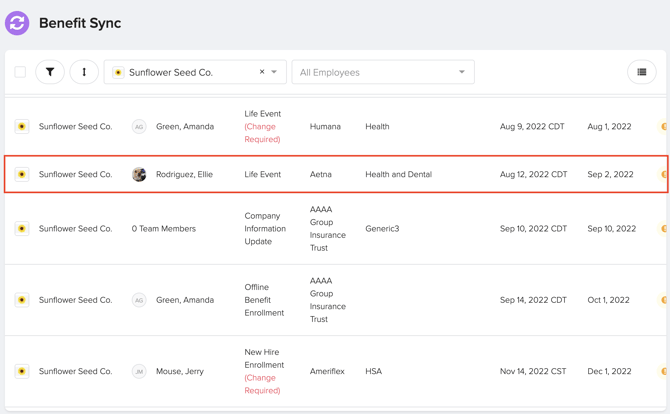Click the Company Information Update entry
This screenshot has height=414, width=670.
pos(265,229)
